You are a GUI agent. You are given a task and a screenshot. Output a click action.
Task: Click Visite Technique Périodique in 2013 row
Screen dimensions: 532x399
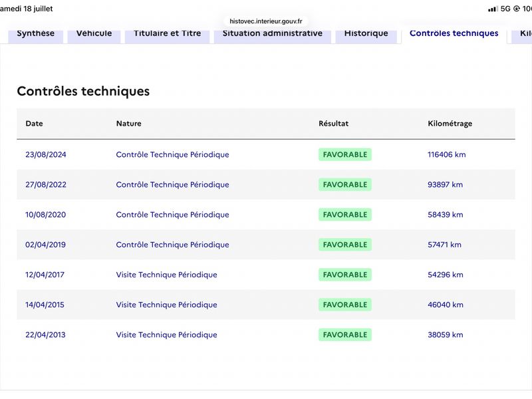coord(167,335)
